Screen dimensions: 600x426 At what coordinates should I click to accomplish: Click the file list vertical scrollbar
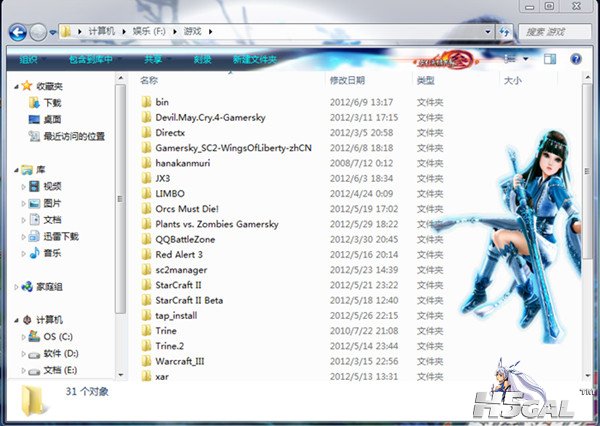[x=587, y=171]
